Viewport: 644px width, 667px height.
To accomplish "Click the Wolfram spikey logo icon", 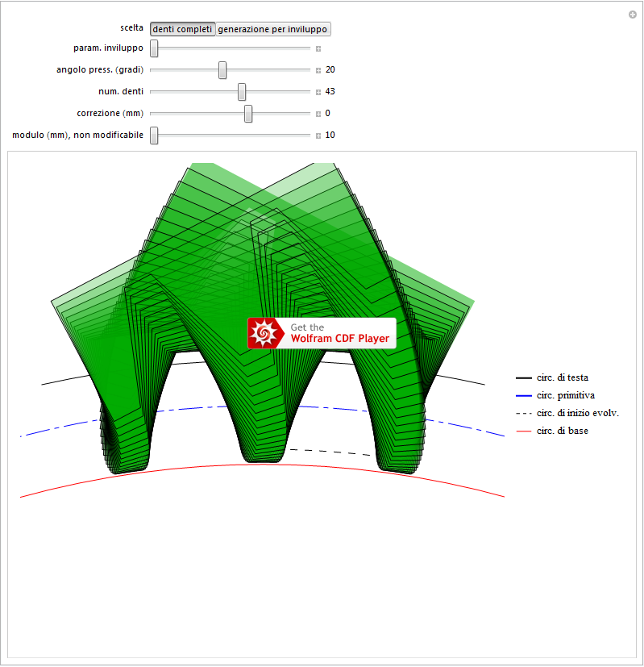I will [x=264, y=333].
